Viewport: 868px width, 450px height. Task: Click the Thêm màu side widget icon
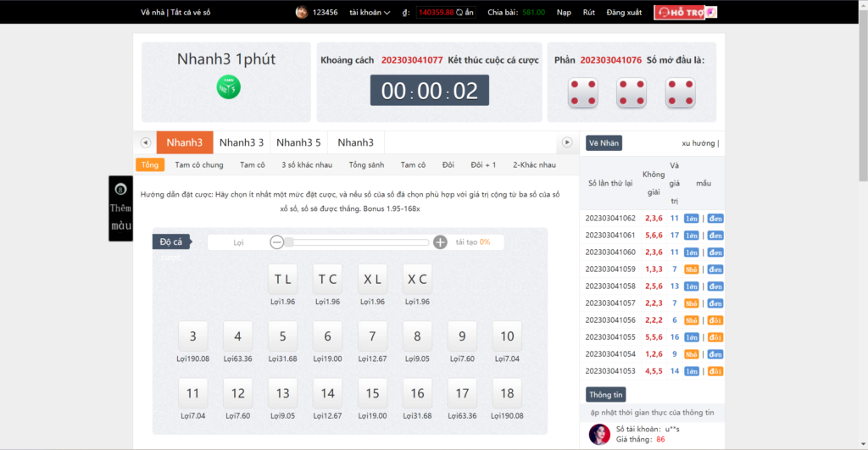[x=120, y=190]
